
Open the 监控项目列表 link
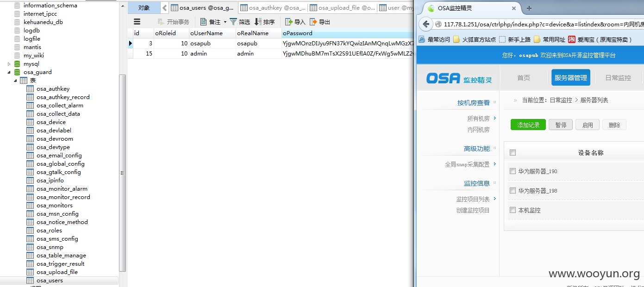(473, 199)
